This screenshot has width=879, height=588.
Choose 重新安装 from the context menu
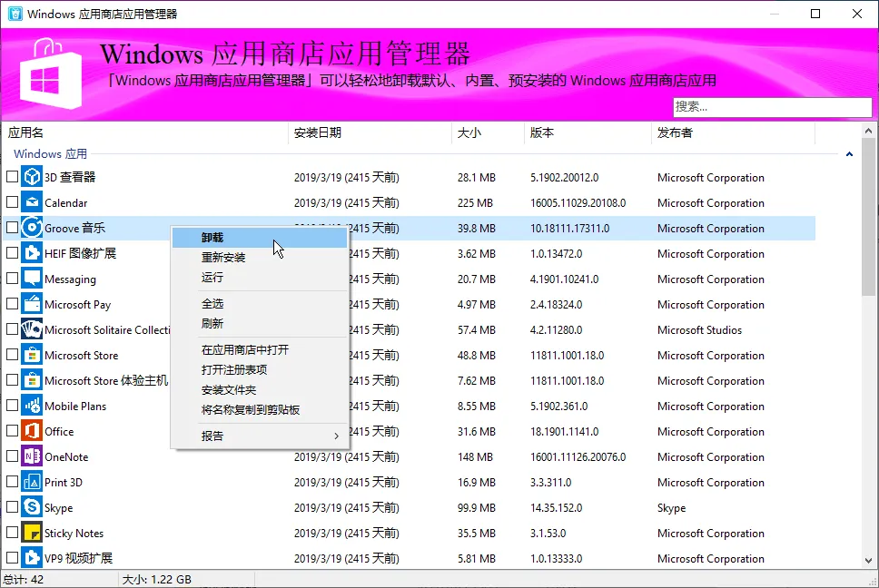260,258
